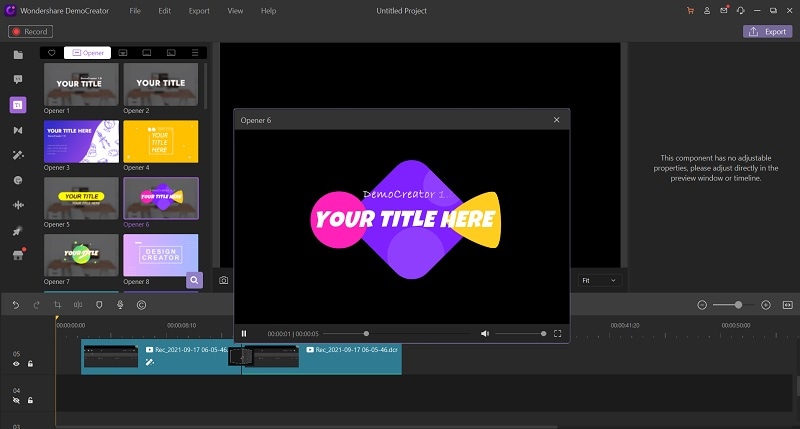800x429 pixels.
Task: Click the Record button
Action: [30, 32]
